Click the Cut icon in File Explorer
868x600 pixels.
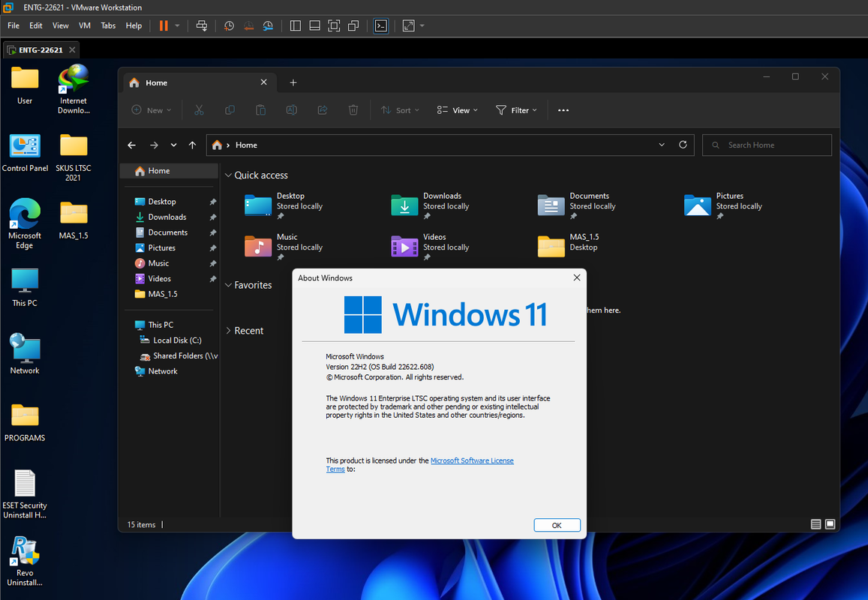[199, 110]
